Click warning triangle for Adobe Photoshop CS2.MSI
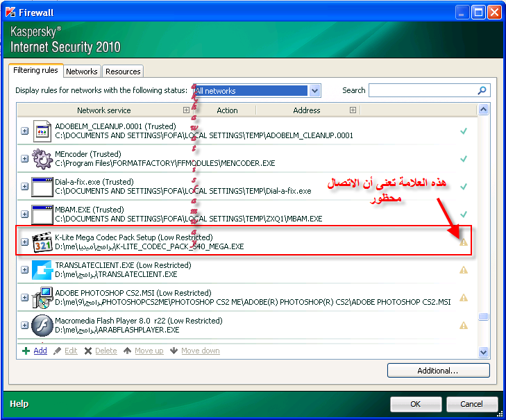506x420 pixels. [x=464, y=298]
